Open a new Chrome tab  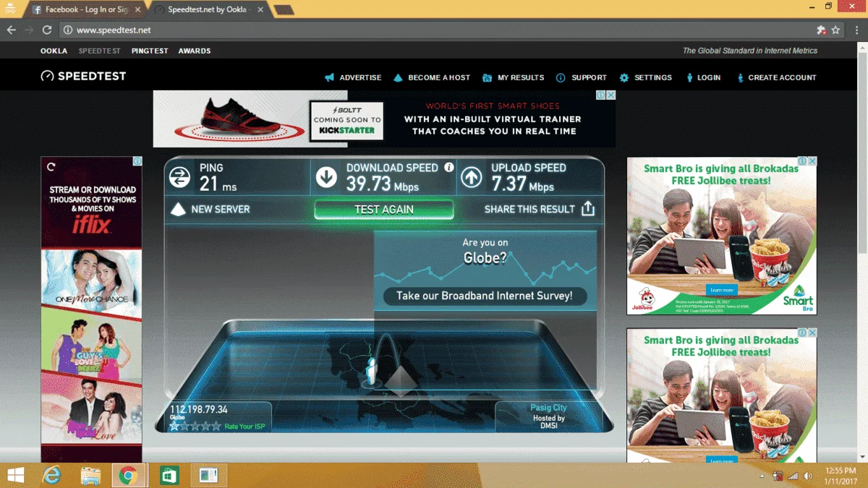[x=284, y=10]
